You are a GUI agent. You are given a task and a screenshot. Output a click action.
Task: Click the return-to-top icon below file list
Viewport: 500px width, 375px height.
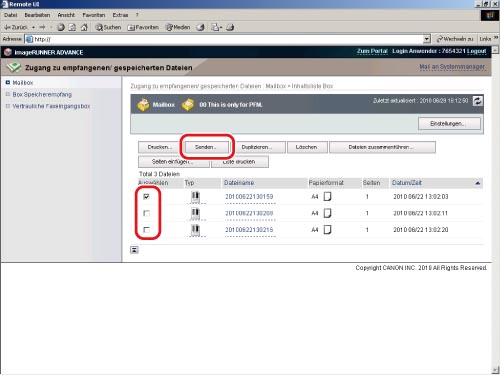134,250
